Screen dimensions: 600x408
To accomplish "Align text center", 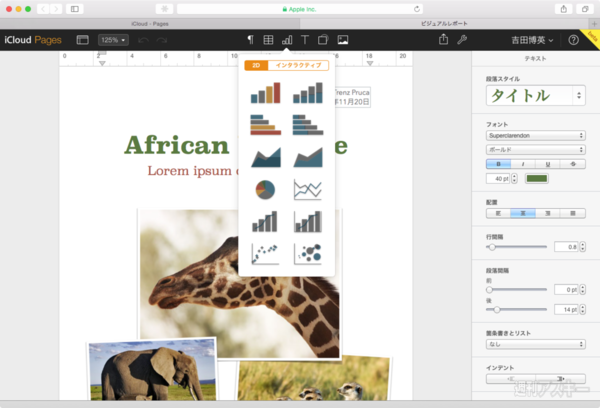I will pos(523,213).
